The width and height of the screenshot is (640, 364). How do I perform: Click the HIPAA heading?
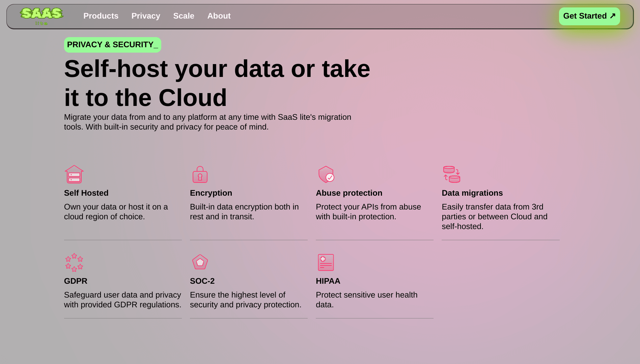328,281
